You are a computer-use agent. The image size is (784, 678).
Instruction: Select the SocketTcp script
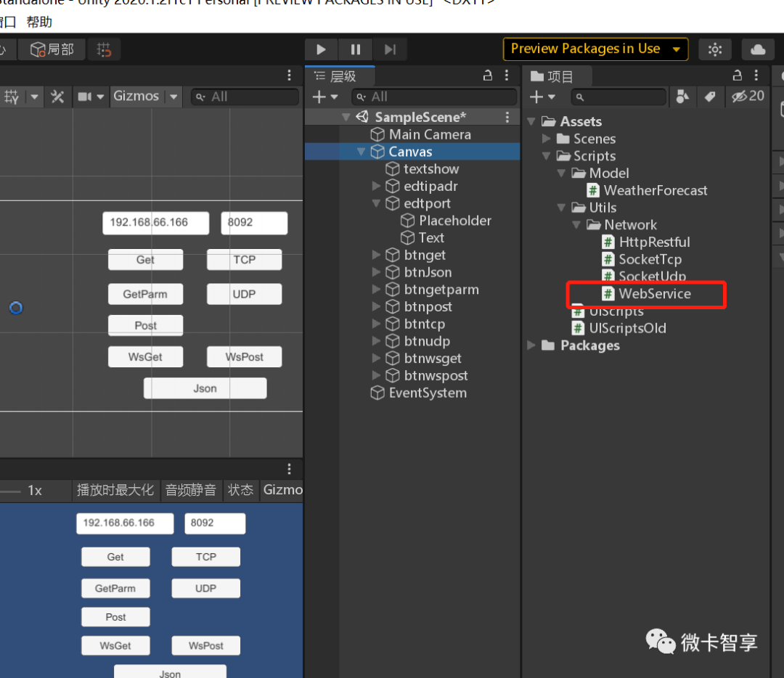pos(642,259)
